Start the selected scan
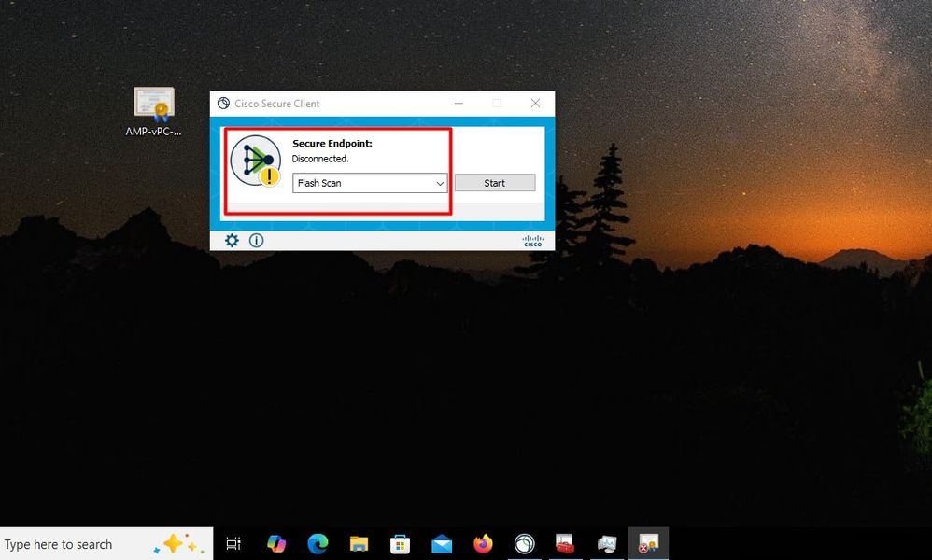 coord(495,183)
